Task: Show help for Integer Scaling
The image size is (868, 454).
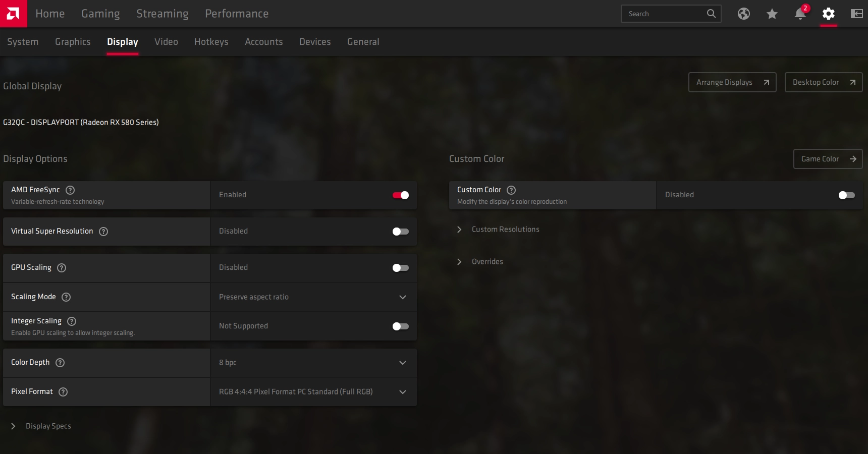Action: [x=72, y=321]
